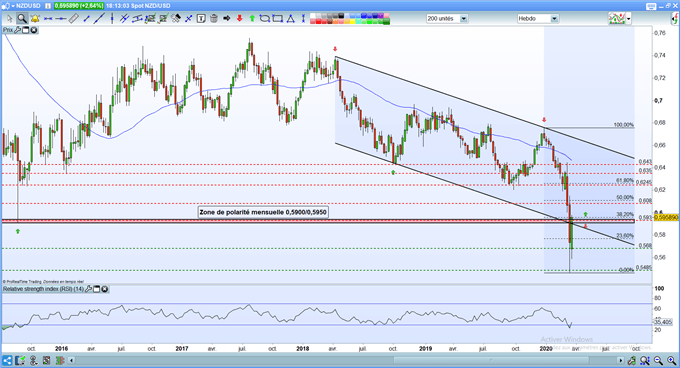Open the keyboard icon in title bar
This screenshot has width=680, height=368.
click(651, 6)
